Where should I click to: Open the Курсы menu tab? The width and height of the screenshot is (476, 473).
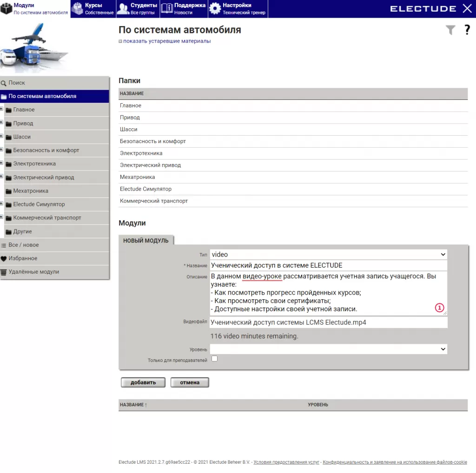coord(93,9)
